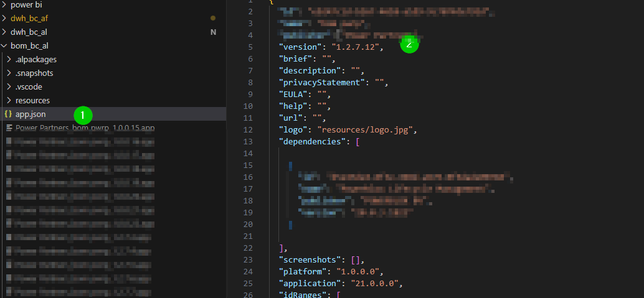Click the "help" key

click(x=293, y=106)
